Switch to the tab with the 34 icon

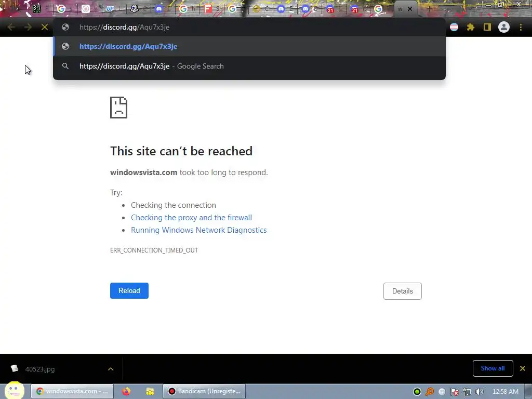tap(37, 9)
